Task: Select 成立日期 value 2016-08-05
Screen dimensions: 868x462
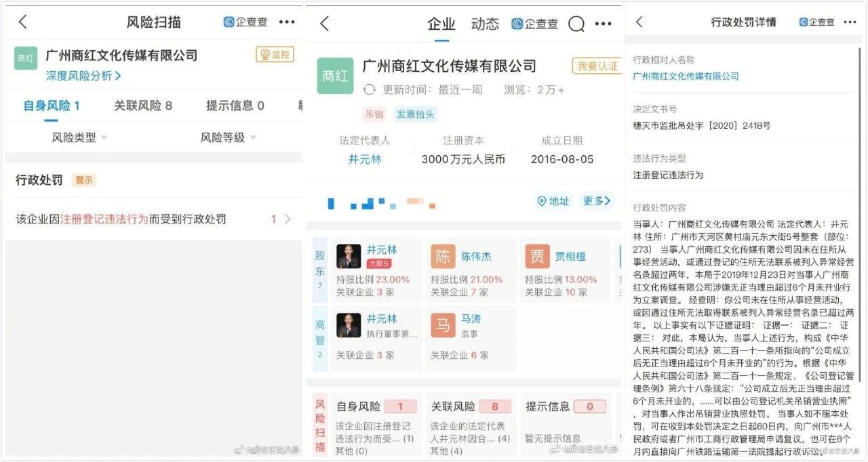Action: (x=561, y=160)
